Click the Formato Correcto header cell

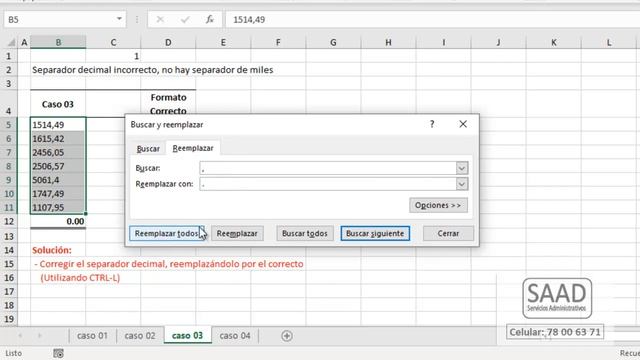pos(168,104)
